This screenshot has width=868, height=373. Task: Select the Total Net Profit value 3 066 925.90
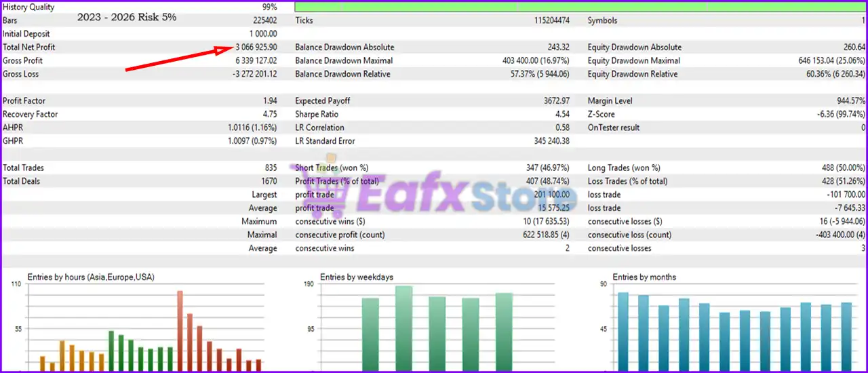[x=256, y=47]
